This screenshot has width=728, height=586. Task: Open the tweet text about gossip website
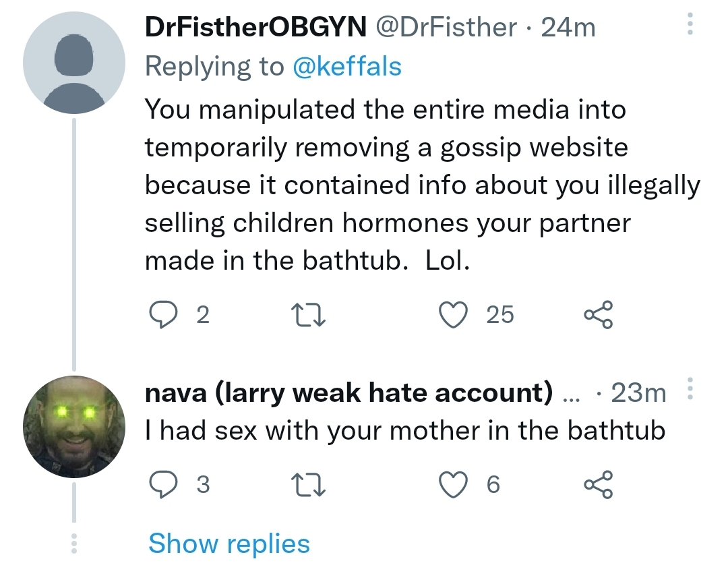coord(423,185)
